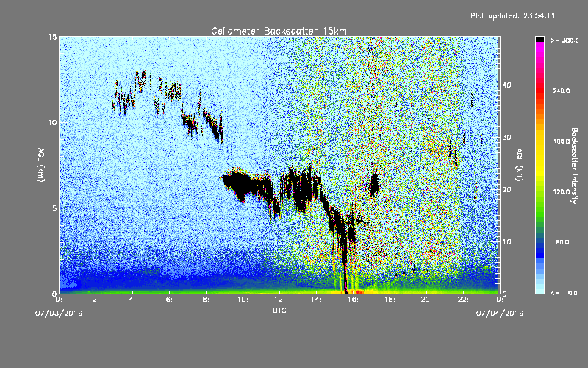Click the "Plot updated: 23:54:11" timestamp
This screenshot has width=588, height=368.
pyautogui.click(x=512, y=15)
